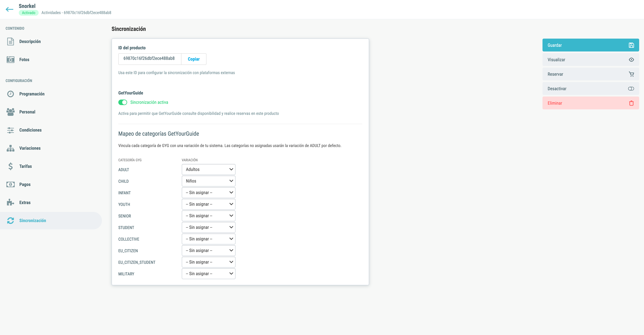Open the MILITARY variation dropdown
The image size is (644, 335).
coord(208,274)
